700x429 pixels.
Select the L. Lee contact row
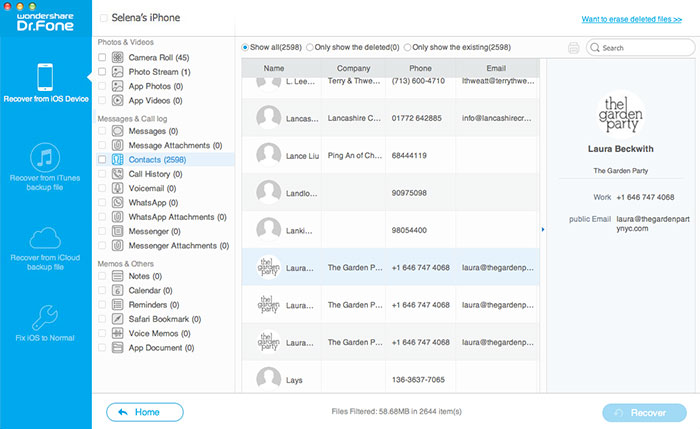(x=391, y=85)
